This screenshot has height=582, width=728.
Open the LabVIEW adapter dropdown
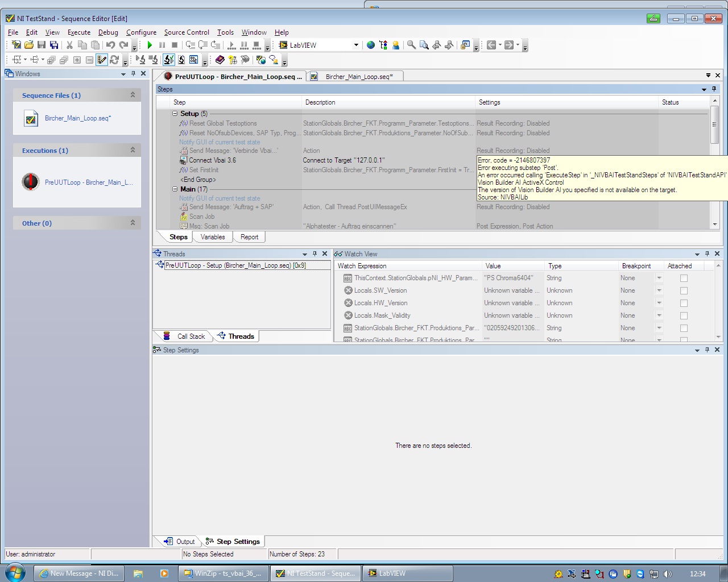click(x=356, y=45)
